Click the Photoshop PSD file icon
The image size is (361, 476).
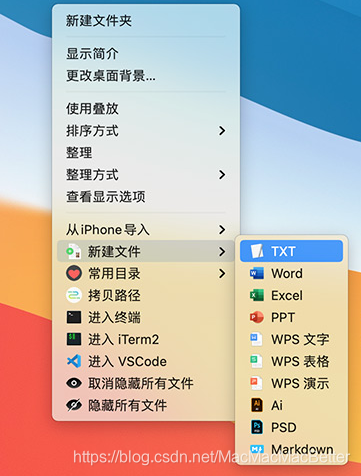pyautogui.click(x=257, y=427)
